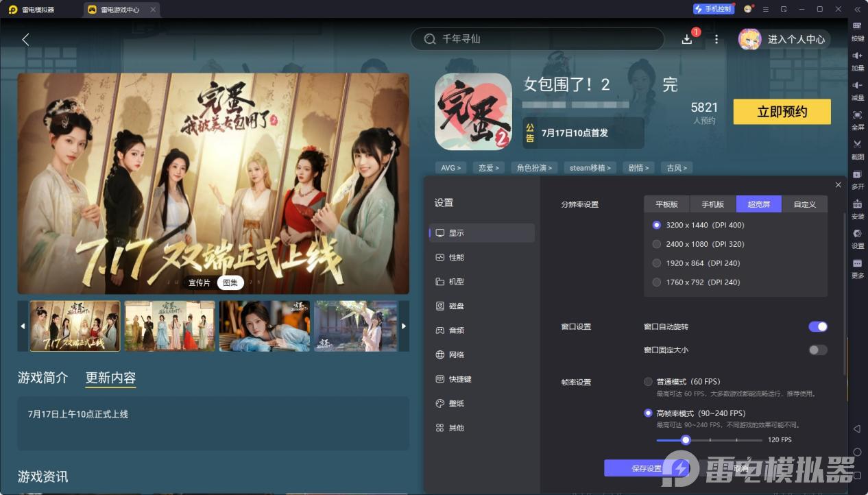Click the user avatar icon
868x495 pixels.
tap(749, 39)
